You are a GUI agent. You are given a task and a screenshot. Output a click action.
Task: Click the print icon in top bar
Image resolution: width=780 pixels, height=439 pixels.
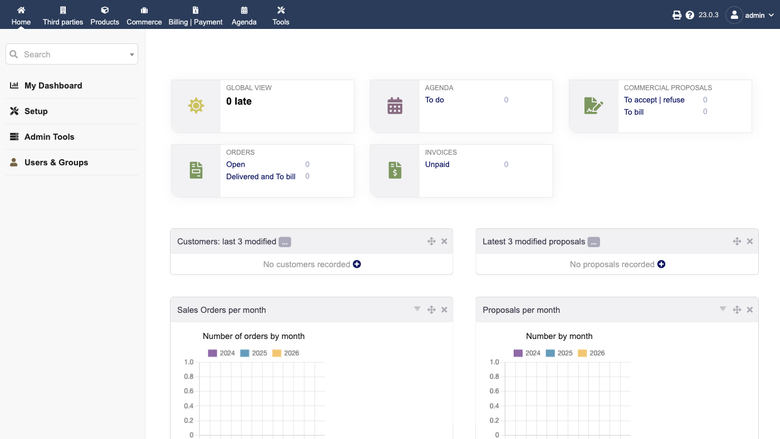[677, 15]
